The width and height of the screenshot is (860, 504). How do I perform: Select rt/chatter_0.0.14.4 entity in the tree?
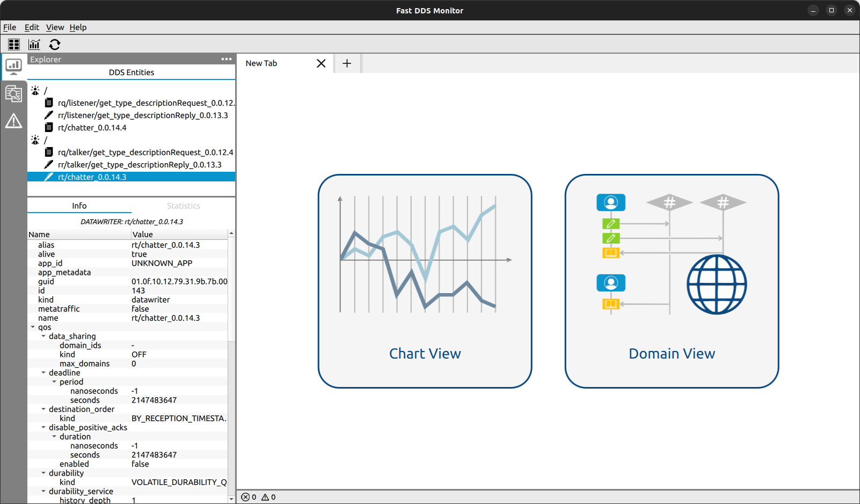[92, 128]
